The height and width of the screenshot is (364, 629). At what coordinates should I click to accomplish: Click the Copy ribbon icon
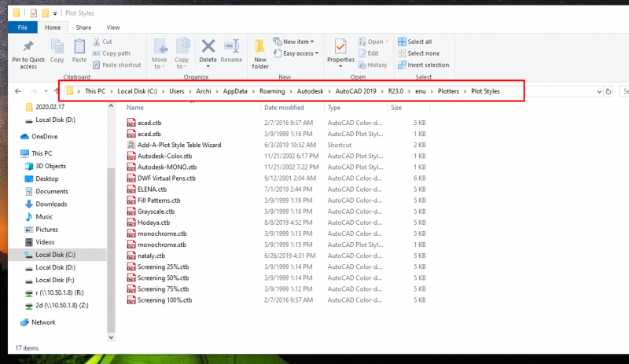pyautogui.click(x=57, y=46)
